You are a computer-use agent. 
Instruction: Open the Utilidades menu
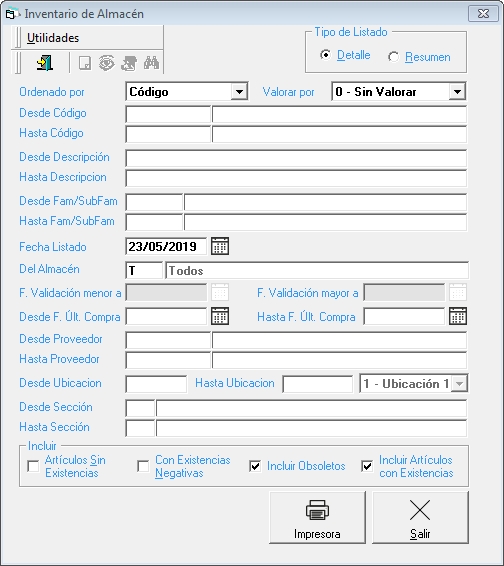53,38
